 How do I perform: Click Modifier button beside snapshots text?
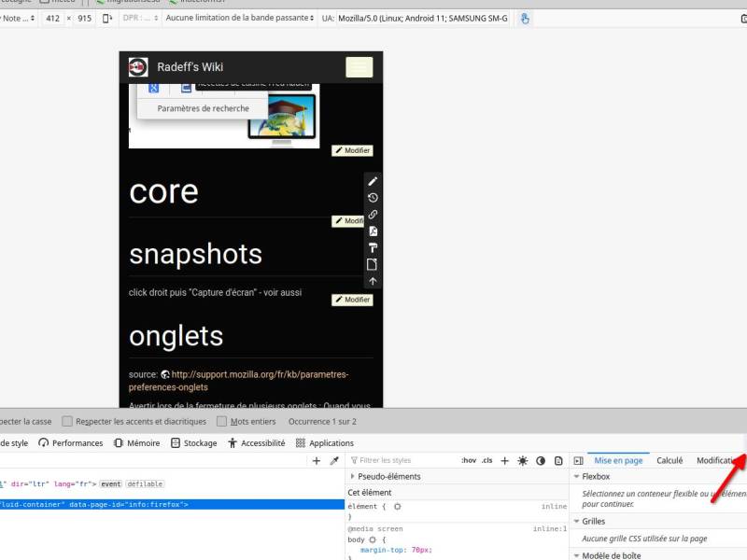pos(352,300)
